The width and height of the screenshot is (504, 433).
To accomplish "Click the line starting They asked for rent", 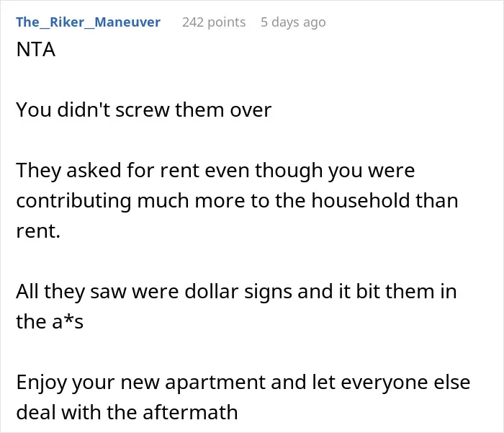I will tap(215, 171).
